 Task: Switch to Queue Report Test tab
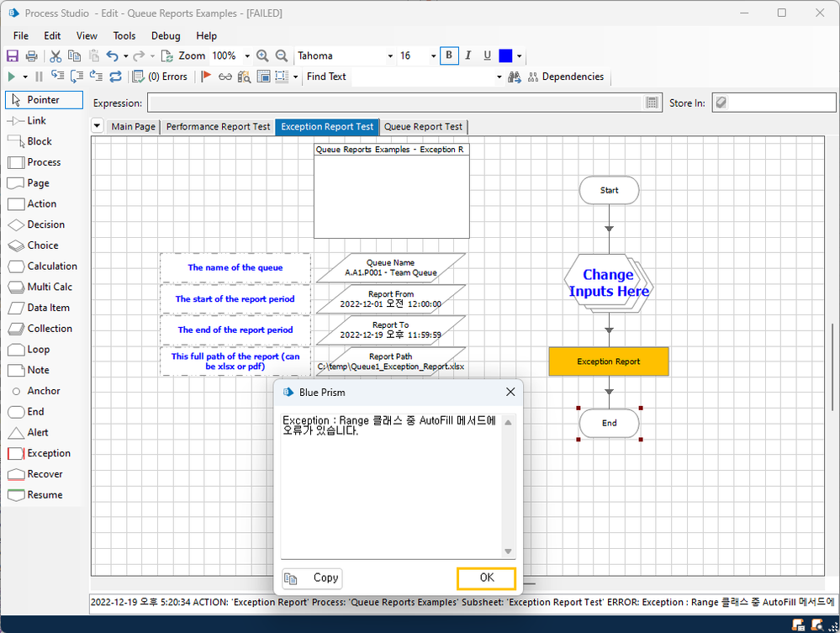tap(423, 127)
